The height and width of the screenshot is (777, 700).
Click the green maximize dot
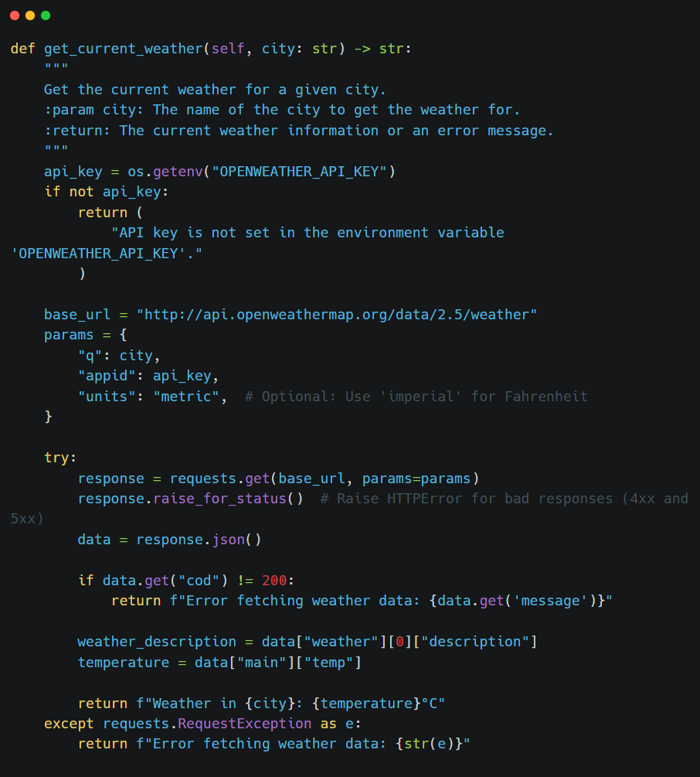[46, 15]
